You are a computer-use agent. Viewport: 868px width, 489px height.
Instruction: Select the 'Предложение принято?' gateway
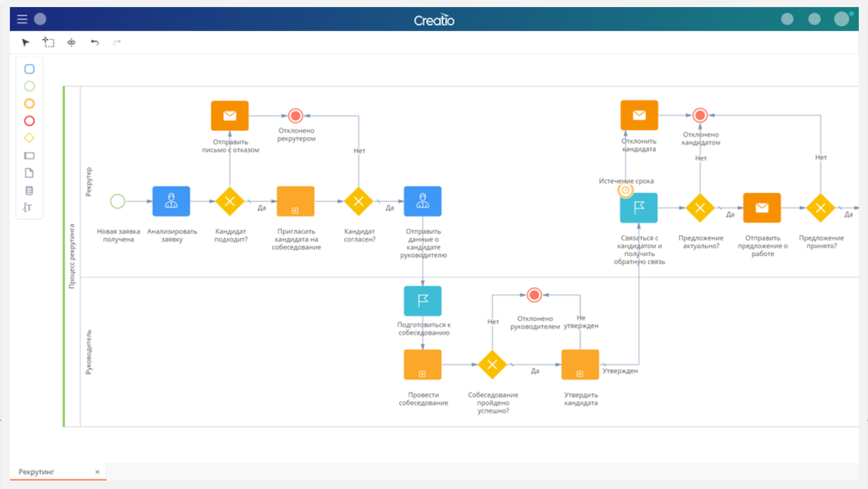pyautogui.click(x=821, y=208)
